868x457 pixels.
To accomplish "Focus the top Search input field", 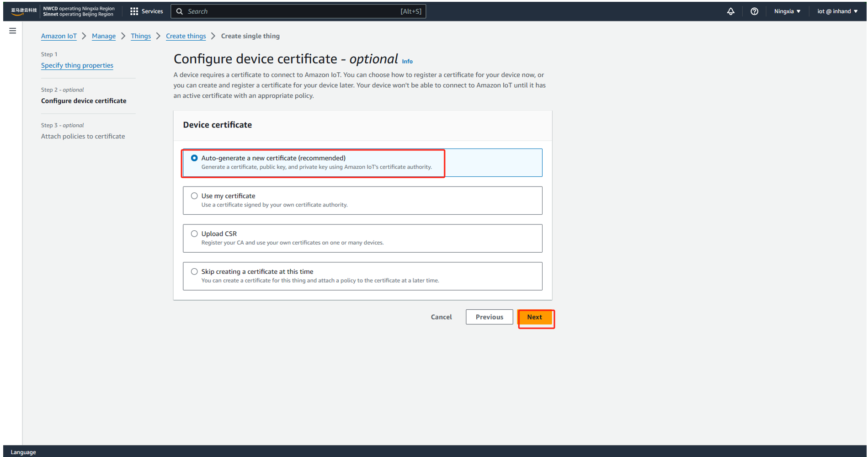I will [293, 11].
